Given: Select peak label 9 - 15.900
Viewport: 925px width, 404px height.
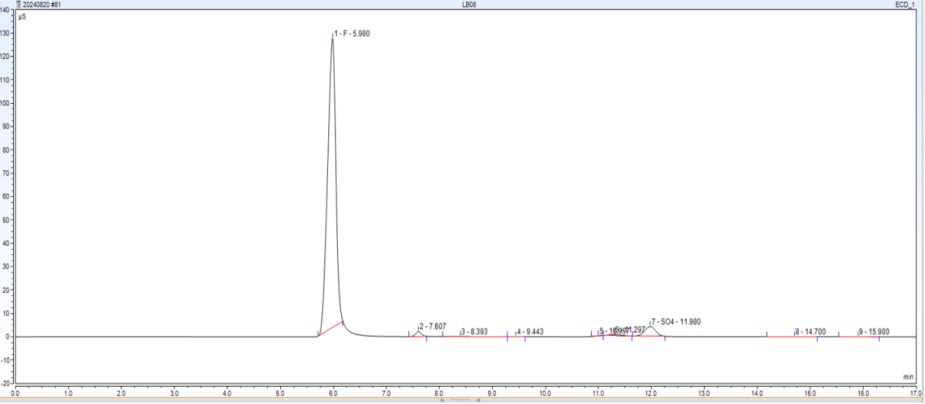Looking at the screenshot, I should pos(874,331).
